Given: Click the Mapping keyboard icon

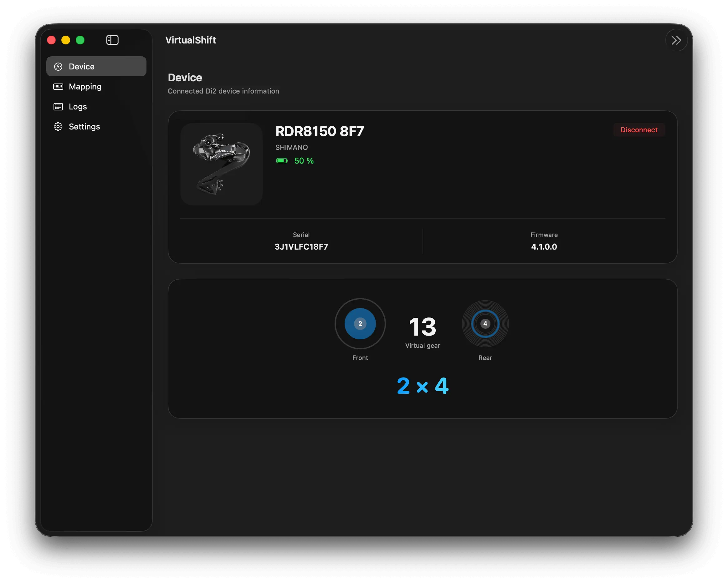Looking at the screenshot, I should 58,86.
